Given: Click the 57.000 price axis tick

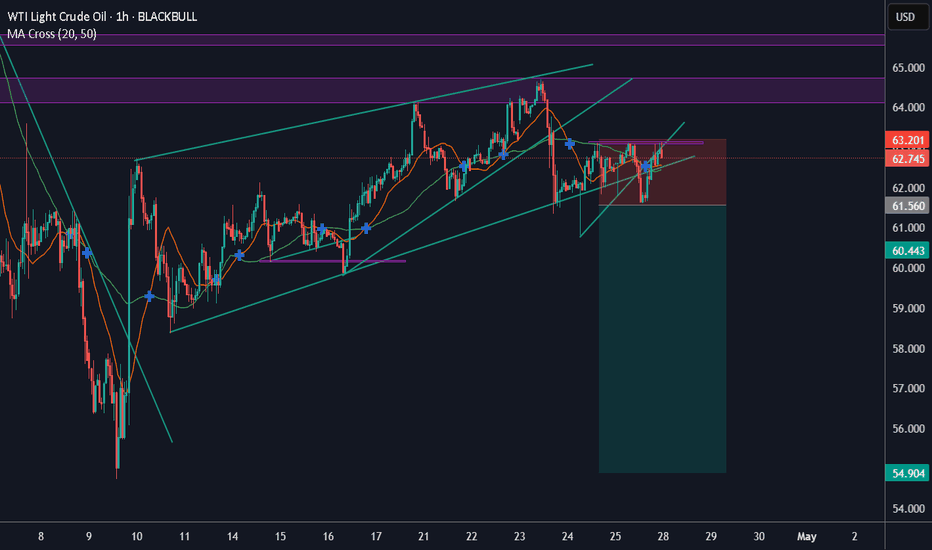Looking at the screenshot, I should pos(908,388).
